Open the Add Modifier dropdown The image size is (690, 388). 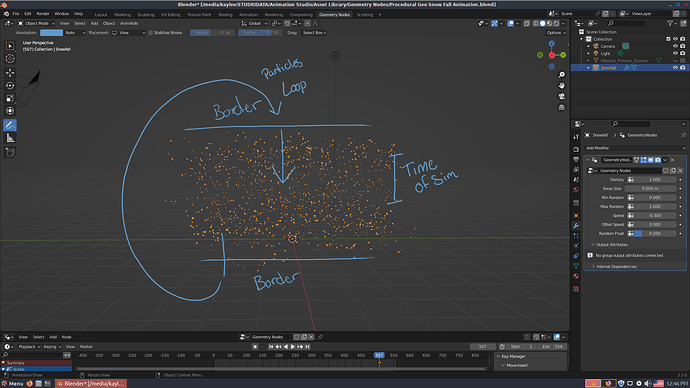635,148
